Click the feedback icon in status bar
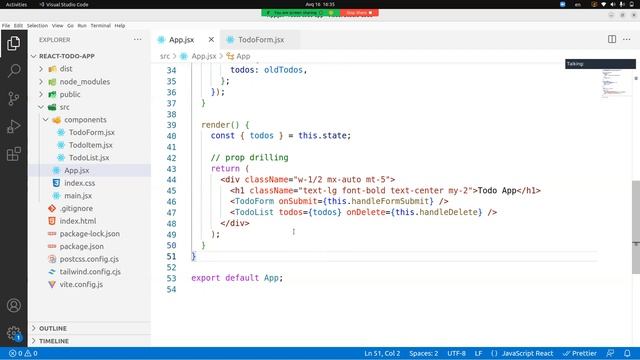The width and height of the screenshot is (640, 360). tap(610, 353)
